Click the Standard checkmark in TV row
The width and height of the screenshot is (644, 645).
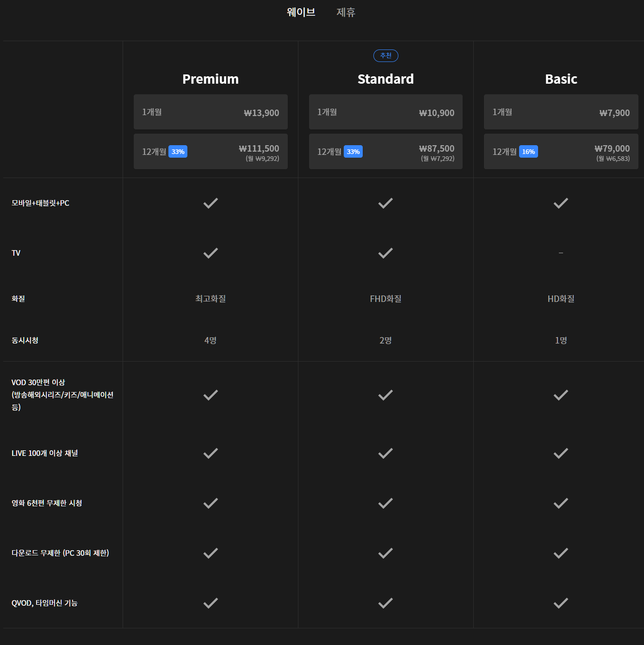click(x=385, y=253)
